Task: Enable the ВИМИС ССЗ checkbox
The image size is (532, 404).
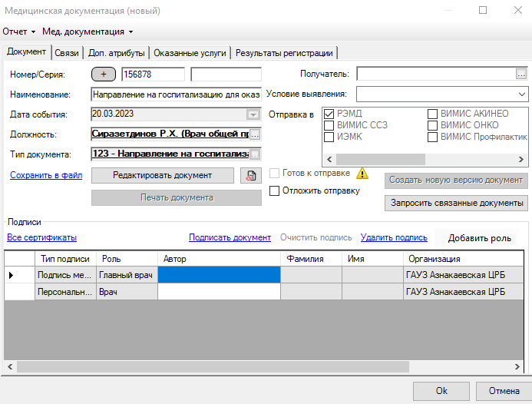Action: (329, 125)
